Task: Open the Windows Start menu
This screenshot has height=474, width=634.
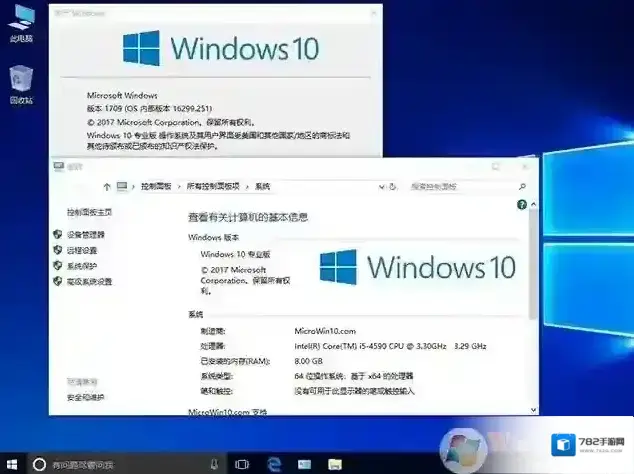Action: pyautogui.click(x=11, y=464)
